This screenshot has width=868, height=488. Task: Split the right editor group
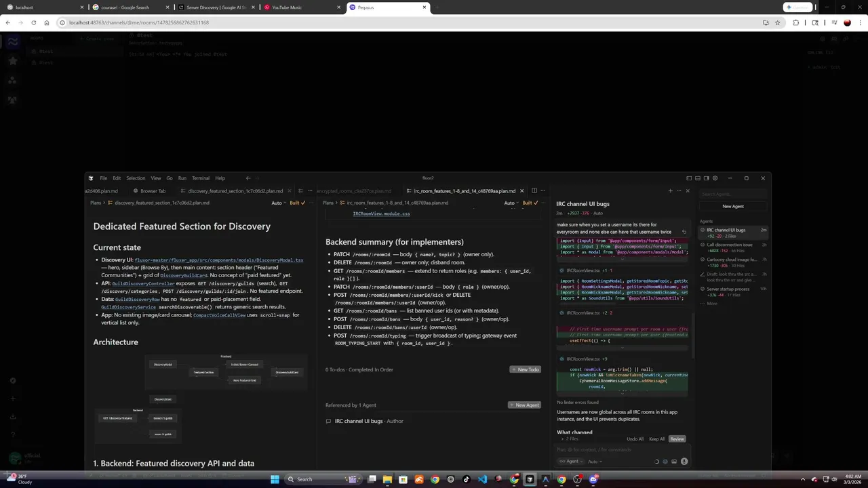point(534,191)
